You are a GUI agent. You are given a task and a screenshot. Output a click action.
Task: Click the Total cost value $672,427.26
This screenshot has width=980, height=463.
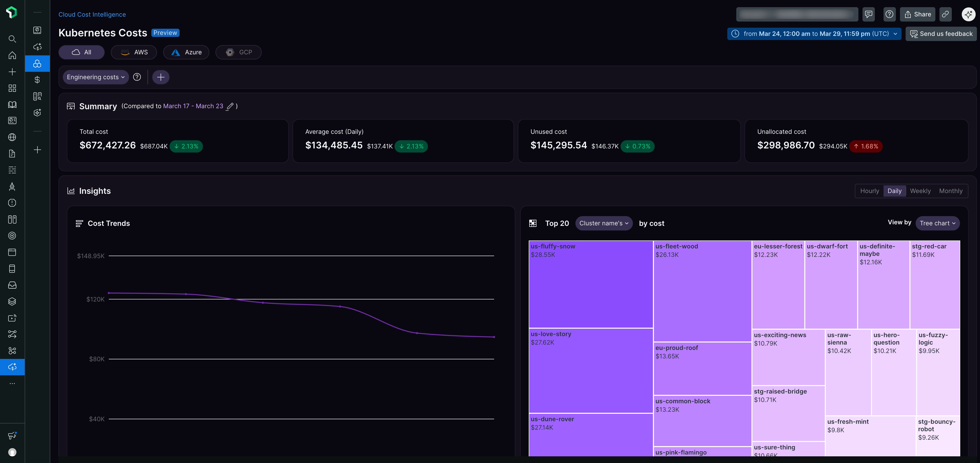tap(108, 145)
